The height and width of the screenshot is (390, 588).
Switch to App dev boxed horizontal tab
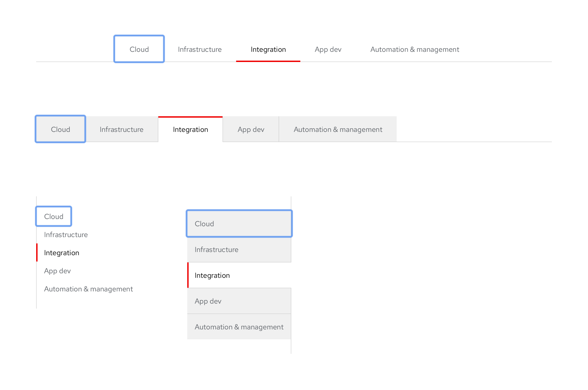[x=251, y=129]
